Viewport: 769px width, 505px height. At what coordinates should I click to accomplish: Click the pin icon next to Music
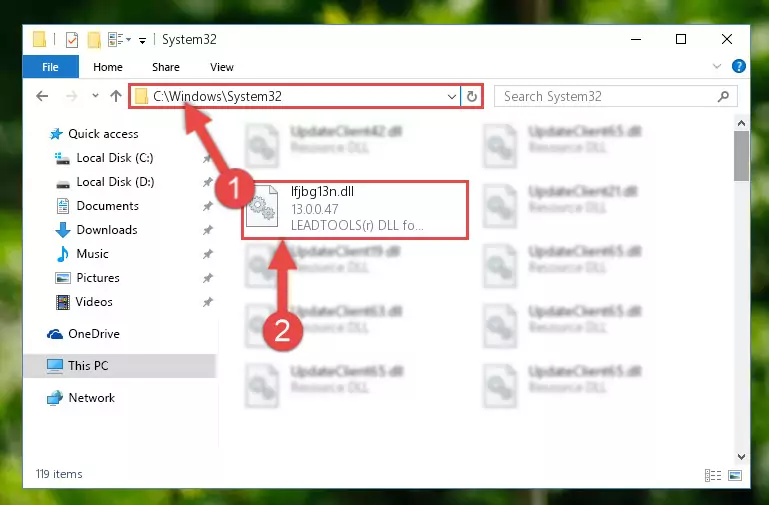(x=208, y=254)
